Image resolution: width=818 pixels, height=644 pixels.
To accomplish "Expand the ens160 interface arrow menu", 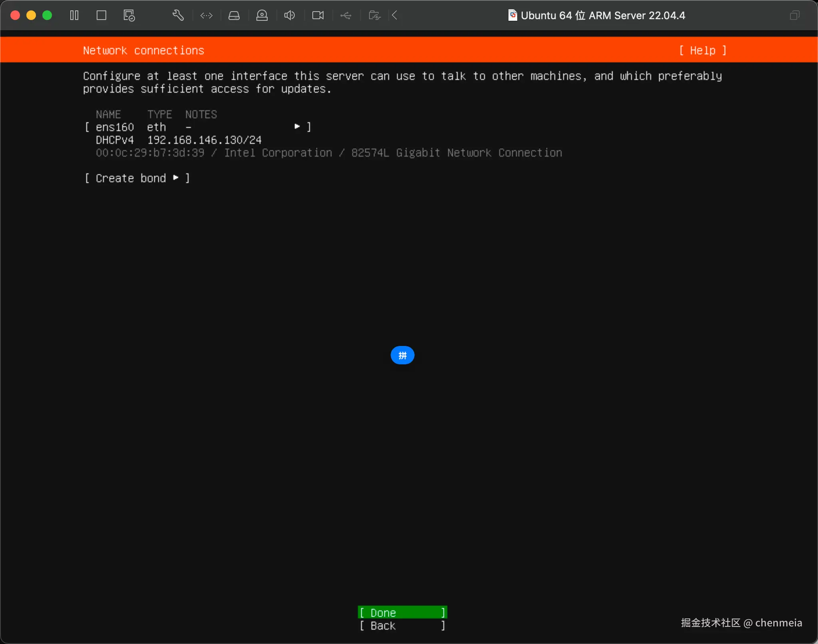I will click(297, 127).
